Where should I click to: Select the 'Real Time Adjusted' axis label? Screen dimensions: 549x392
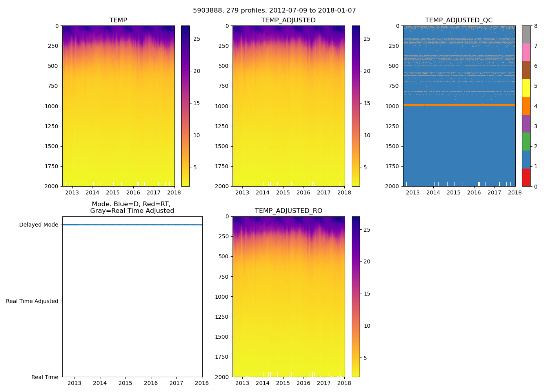(x=32, y=301)
